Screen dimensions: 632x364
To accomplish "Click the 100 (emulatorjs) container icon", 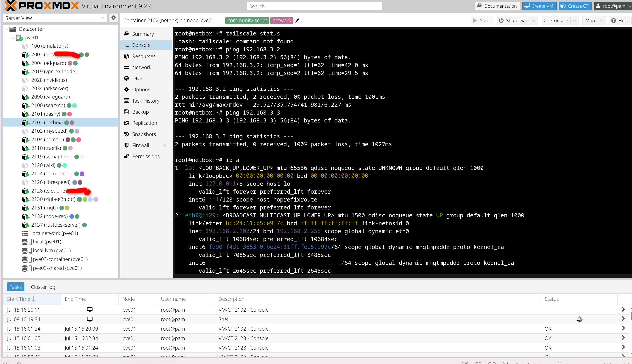I will (24, 46).
